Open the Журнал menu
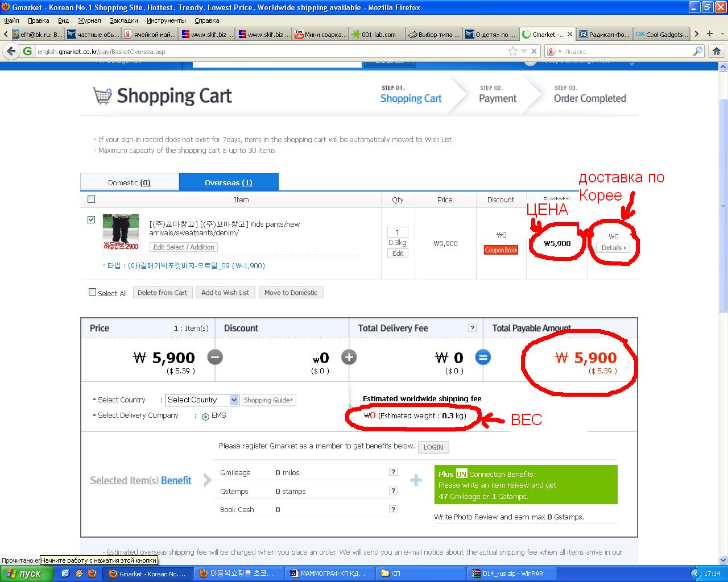Image resolution: width=728 pixels, height=582 pixels. 89,20
